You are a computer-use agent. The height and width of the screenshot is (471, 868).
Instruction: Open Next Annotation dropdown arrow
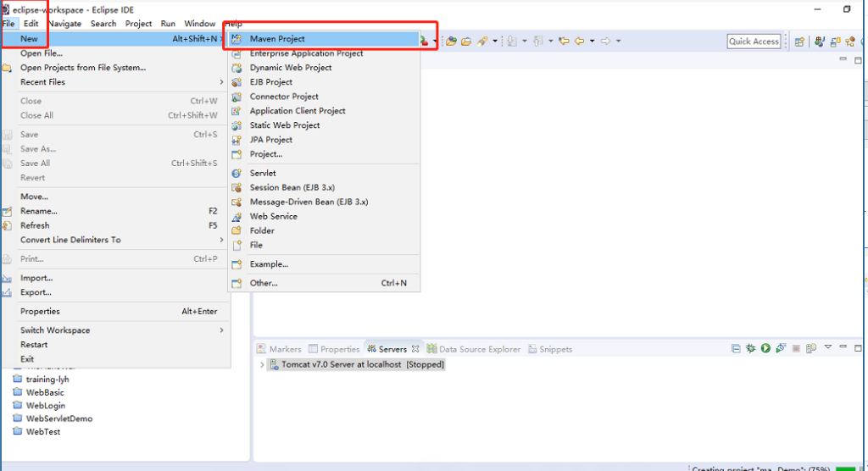[524, 41]
